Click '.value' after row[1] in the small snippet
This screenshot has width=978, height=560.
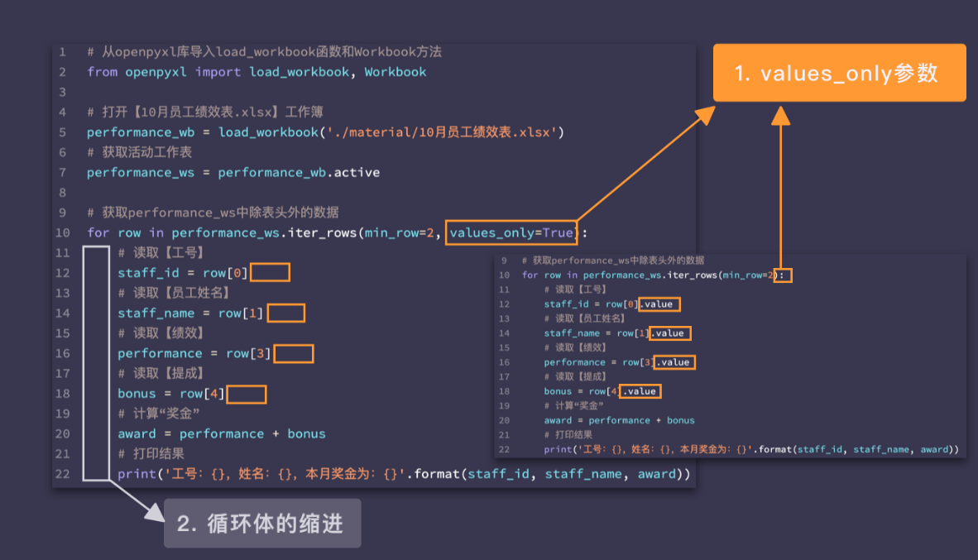[670, 333]
